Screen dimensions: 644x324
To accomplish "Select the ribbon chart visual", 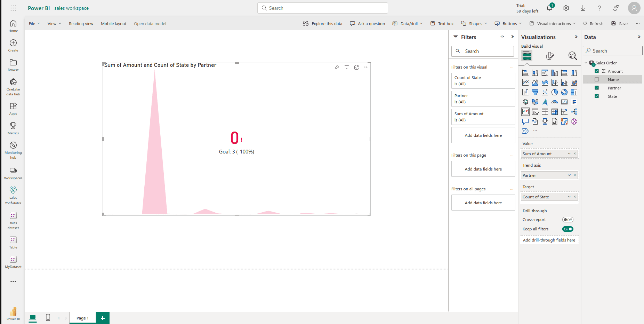I will click(574, 82).
